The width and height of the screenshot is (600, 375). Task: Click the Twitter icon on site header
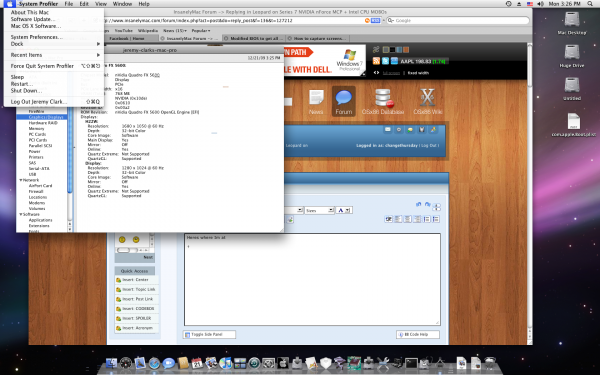(385, 61)
